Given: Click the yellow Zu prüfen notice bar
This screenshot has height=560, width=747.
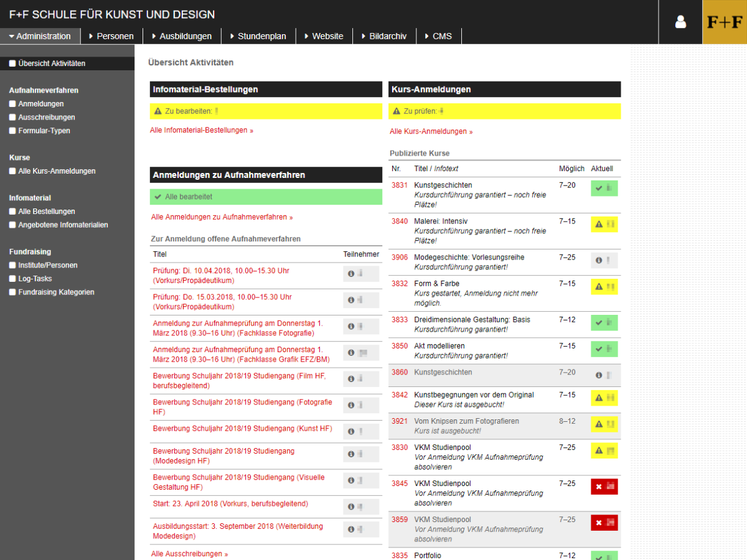Looking at the screenshot, I should click(x=505, y=111).
